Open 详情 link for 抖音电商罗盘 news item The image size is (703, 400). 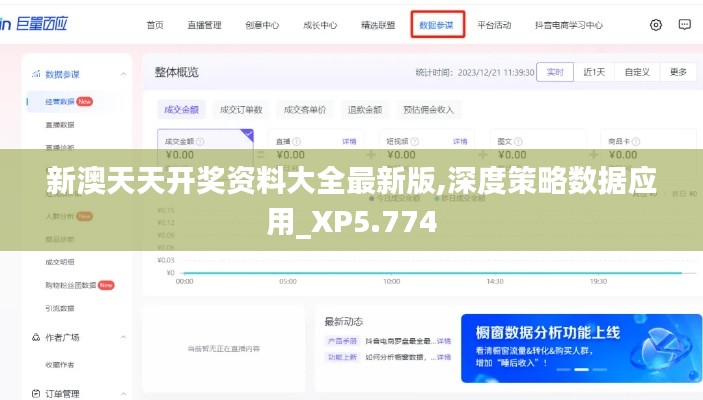point(444,341)
